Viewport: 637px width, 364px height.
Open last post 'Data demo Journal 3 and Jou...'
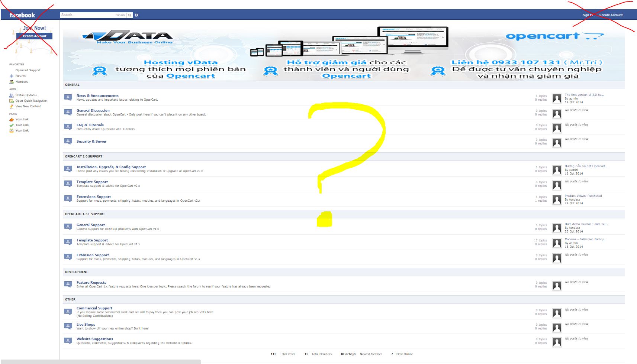[x=586, y=224]
